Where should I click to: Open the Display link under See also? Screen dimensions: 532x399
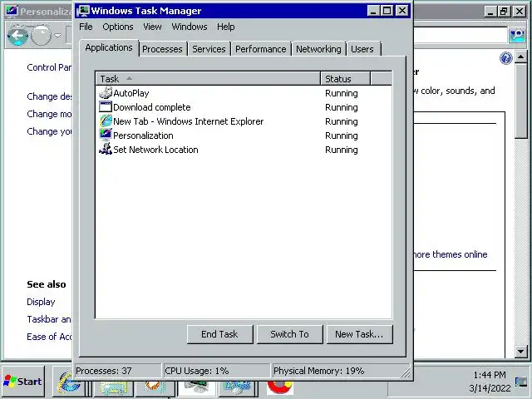click(x=41, y=302)
